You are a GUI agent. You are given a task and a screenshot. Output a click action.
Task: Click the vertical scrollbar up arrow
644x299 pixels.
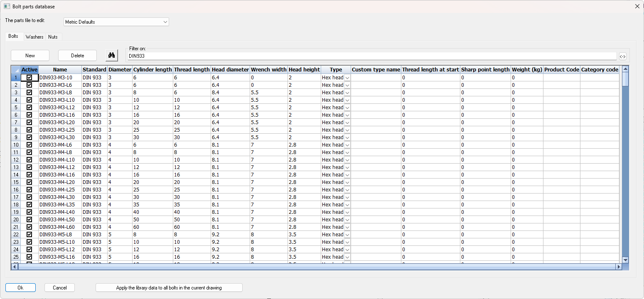tap(625, 69)
